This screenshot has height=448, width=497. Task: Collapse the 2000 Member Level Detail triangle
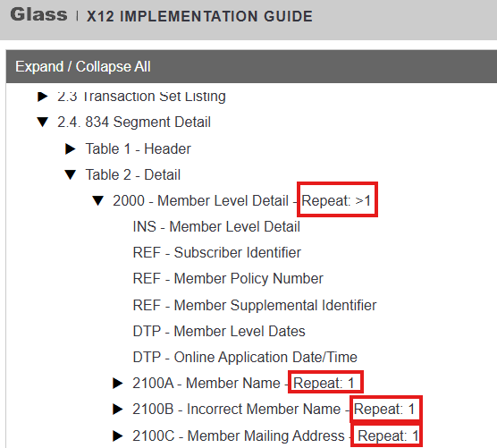98,200
